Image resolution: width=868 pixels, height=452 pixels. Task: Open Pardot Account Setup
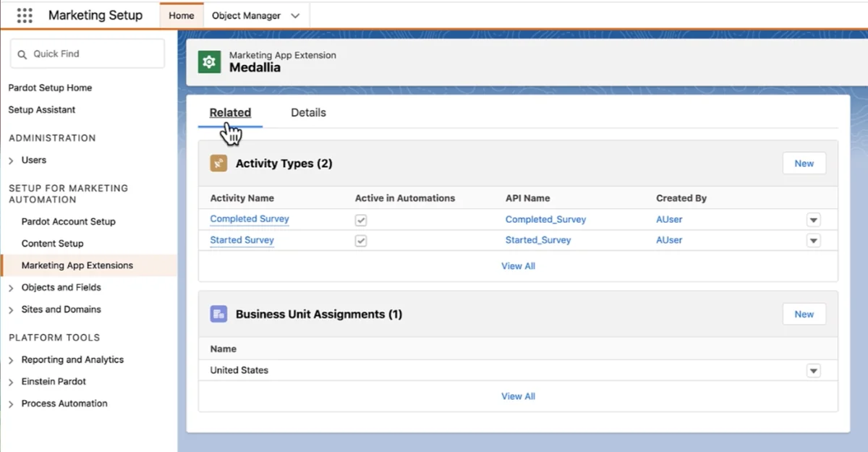pyautogui.click(x=69, y=221)
